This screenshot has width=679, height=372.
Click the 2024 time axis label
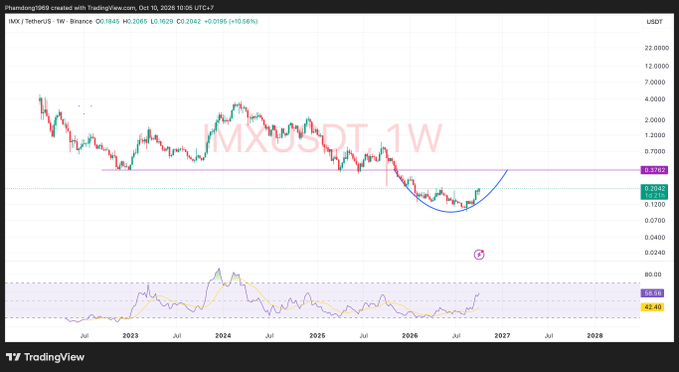click(223, 336)
